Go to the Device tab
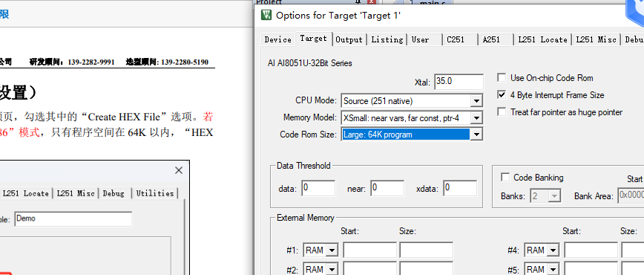 pyautogui.click(x=278, y=39)
